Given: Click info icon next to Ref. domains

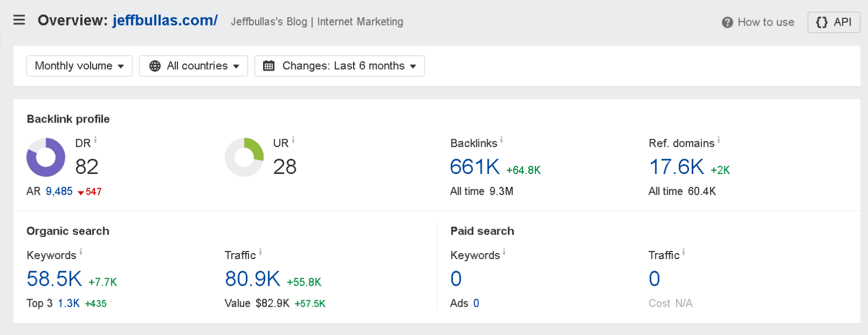Looking at the screenshot, I should tap(719, 140).
